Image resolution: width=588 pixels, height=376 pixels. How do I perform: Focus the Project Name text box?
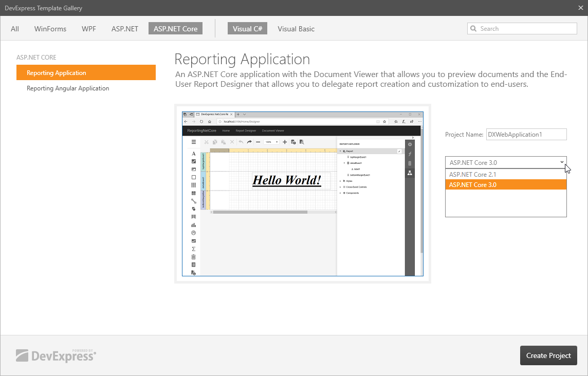[x=526, y=135]
